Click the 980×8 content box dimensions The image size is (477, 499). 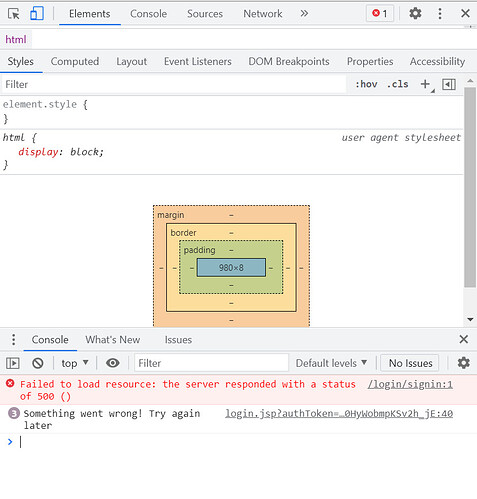click(x=231, y=268)
